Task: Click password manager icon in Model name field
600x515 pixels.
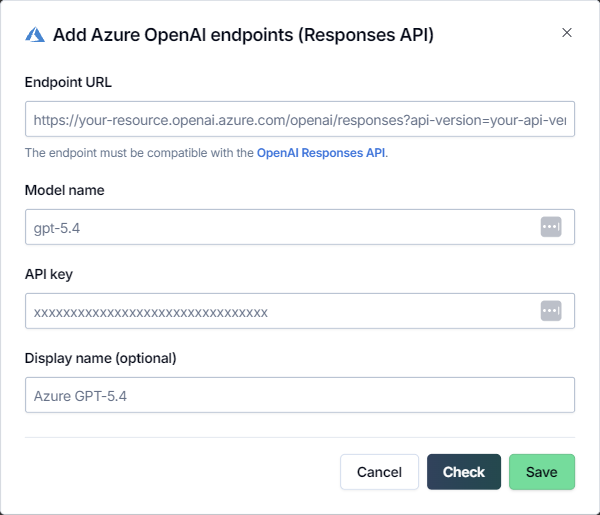Action: [x=551, y=227]
